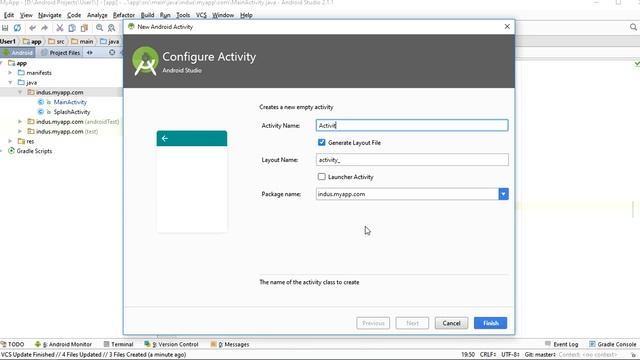Viewport: 640px width, 360px height.
Task: Click the Activity Name text field
Action: pyautogui.click(x=412, y=125)
